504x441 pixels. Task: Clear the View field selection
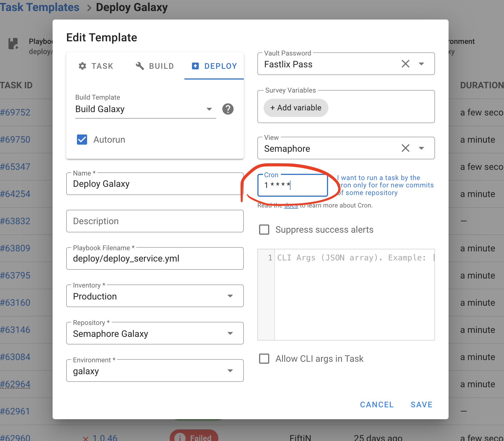[x=405, y=148]
